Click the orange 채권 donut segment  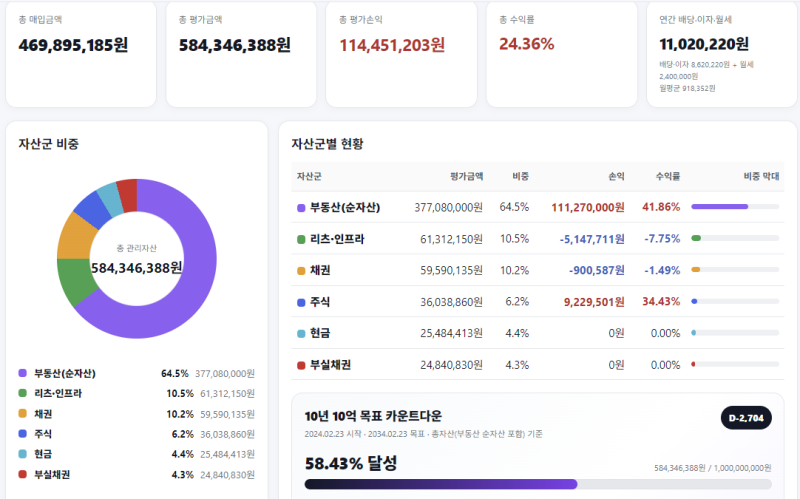[74, 236]
